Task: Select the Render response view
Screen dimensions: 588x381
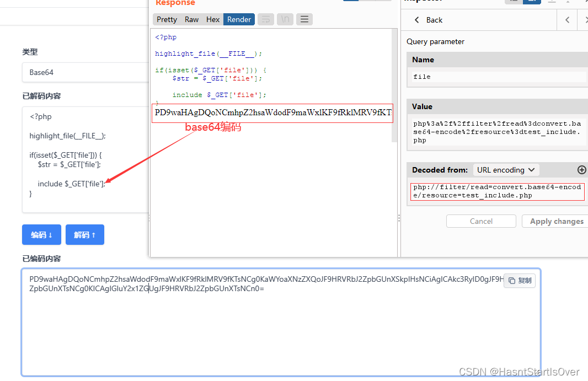Action: pyautogui.click(x=239, y=19)
